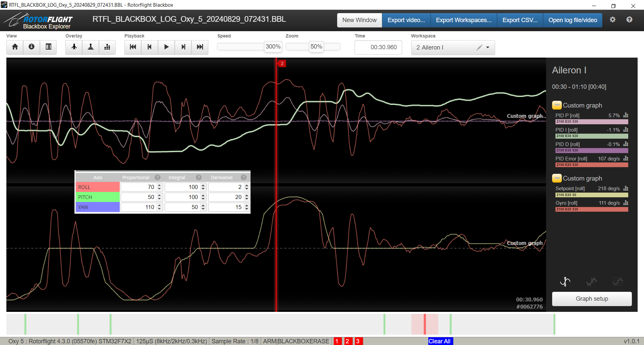This screenshot has height=345, width=644.
Task: Collapse the second Custom graph group
Action: click(x=557, y=178)
